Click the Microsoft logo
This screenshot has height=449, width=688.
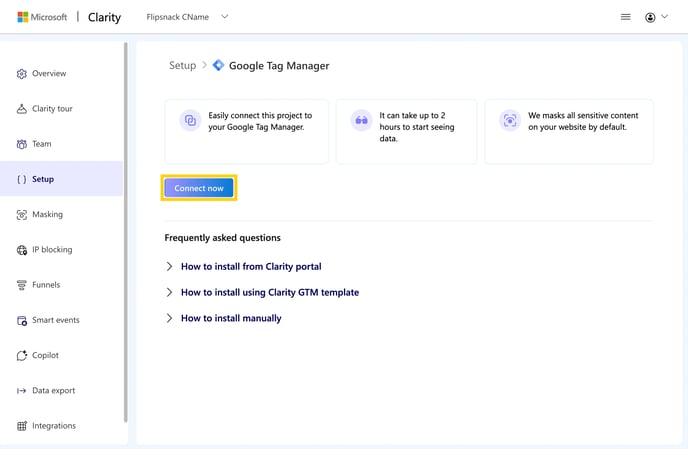coord(23,17)
